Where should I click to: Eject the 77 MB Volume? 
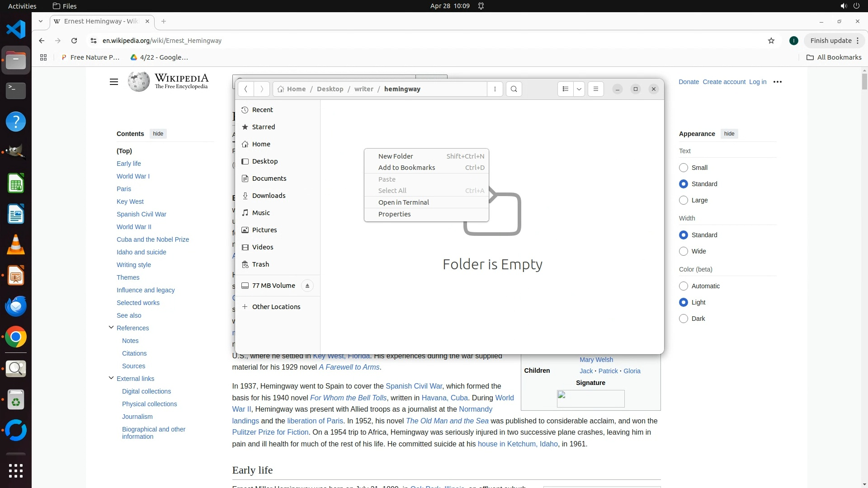click(307, 286)
